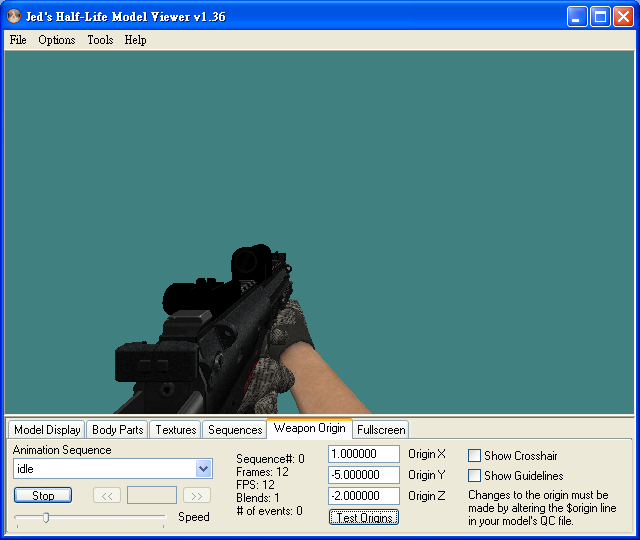640x540 pixels.
Task: Open the Tools menu
Action: pos(100,40)
